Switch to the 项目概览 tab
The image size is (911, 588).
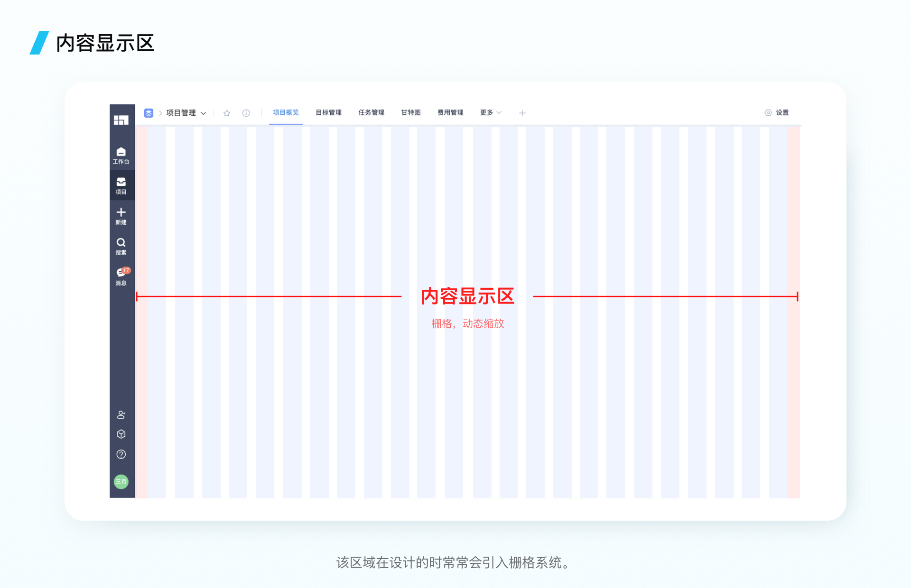[x=286, y=112]
